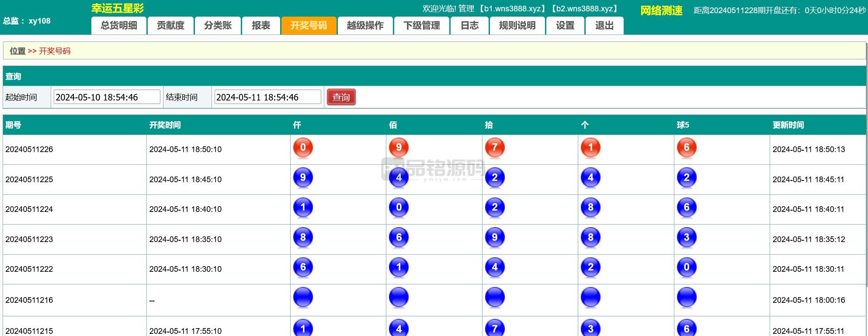Click the blue 0 ball in row 20240511224

click(399, 208)
